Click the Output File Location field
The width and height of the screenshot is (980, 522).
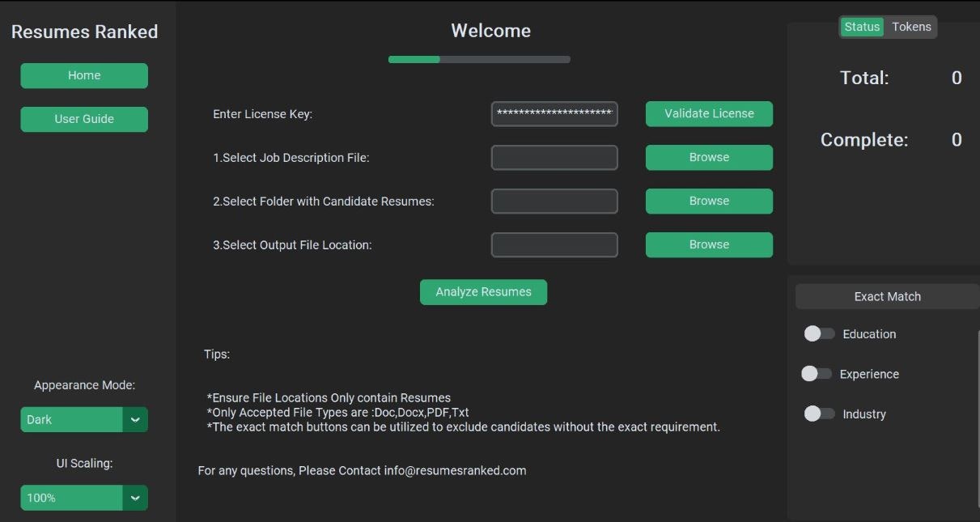[x=554, y=245]
